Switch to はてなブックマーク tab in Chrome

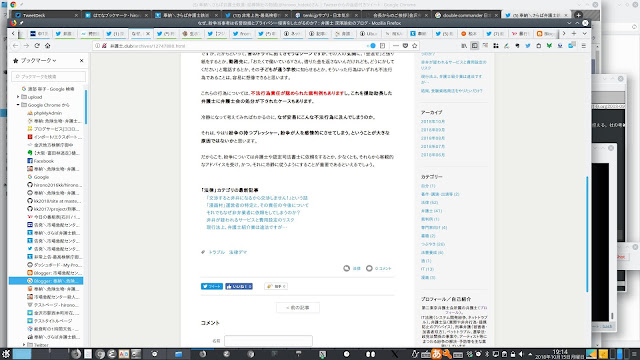click(x=116, y=15)
